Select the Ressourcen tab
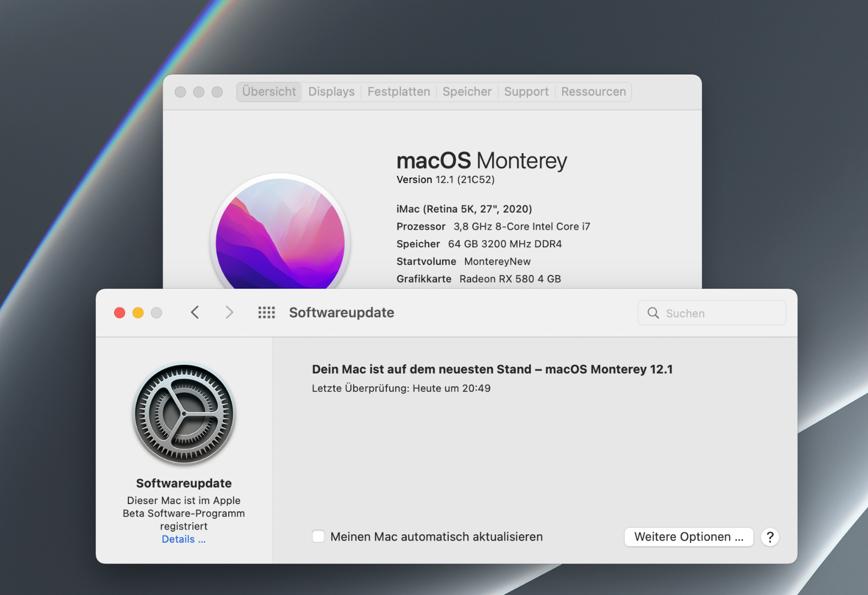This screenshot has width=868, height=595. (594, 91)
